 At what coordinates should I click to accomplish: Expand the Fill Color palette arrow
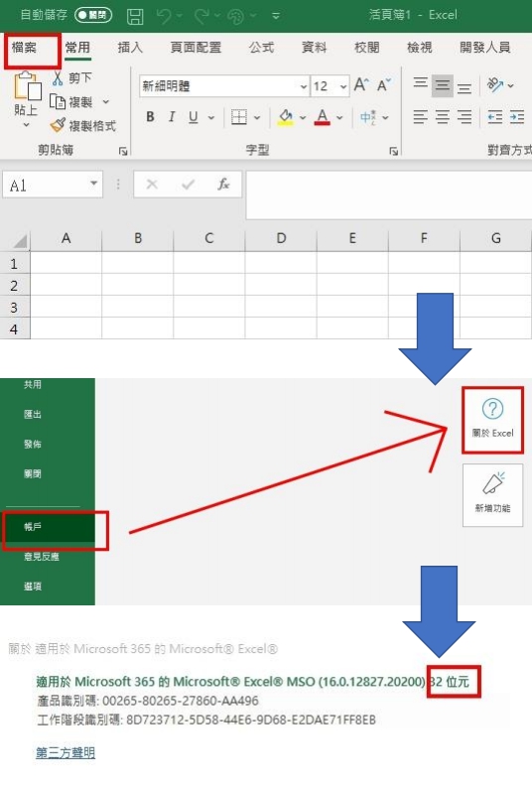303,118
